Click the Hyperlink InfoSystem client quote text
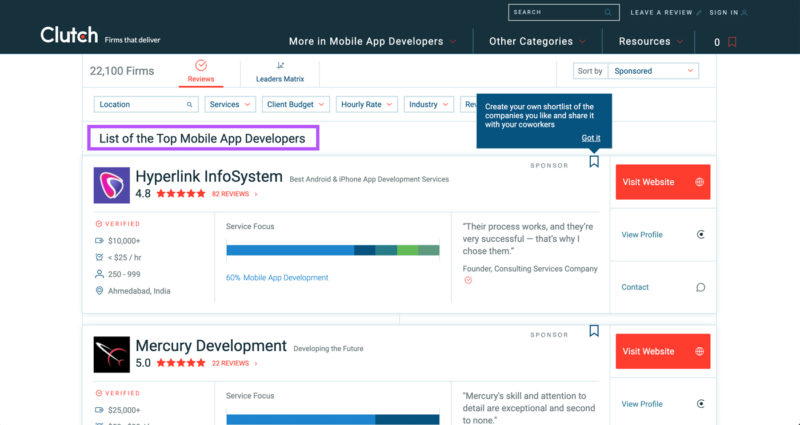Image resolution: width=800 pixels, height=425 pixels. coord(528,239)
